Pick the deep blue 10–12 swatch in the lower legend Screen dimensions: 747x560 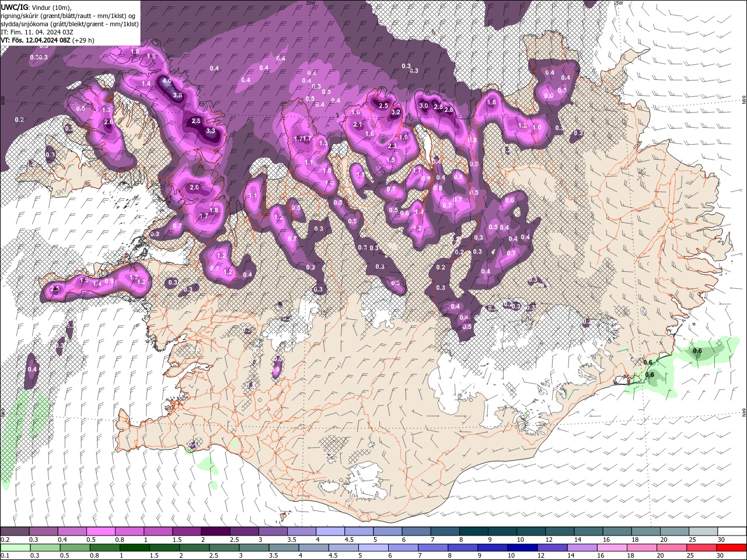(521, 548)
